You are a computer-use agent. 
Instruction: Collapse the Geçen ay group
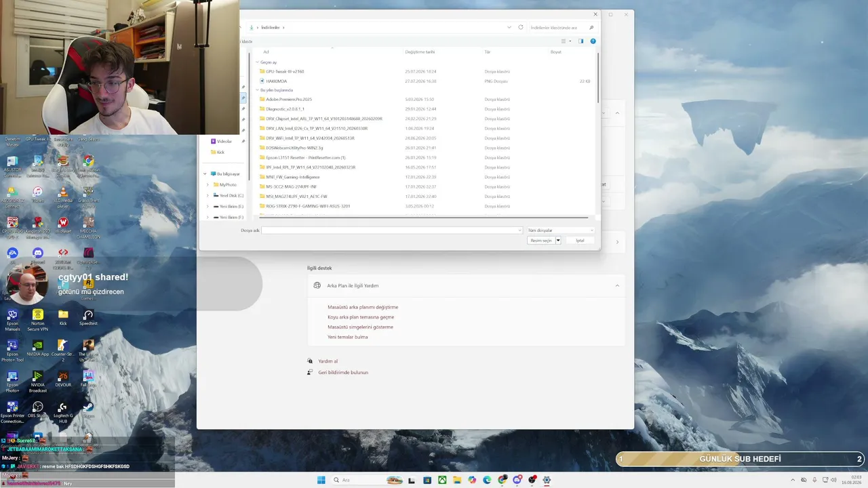pos(258,62)
